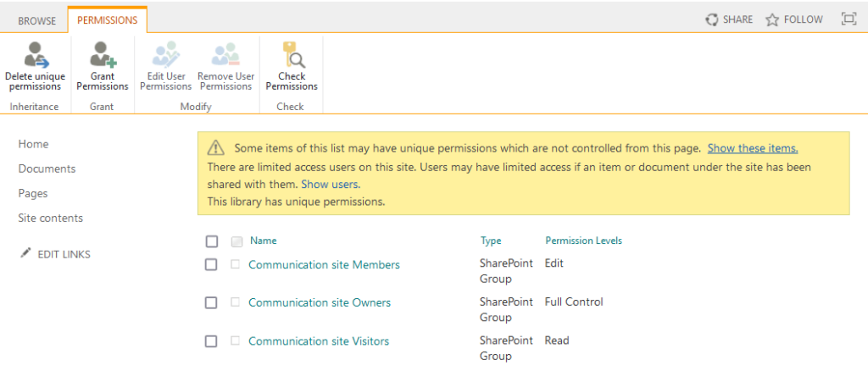Viewport: 868px width, 382px height.
Task: Sort by the Type column header
Action: tap(491, 241)
